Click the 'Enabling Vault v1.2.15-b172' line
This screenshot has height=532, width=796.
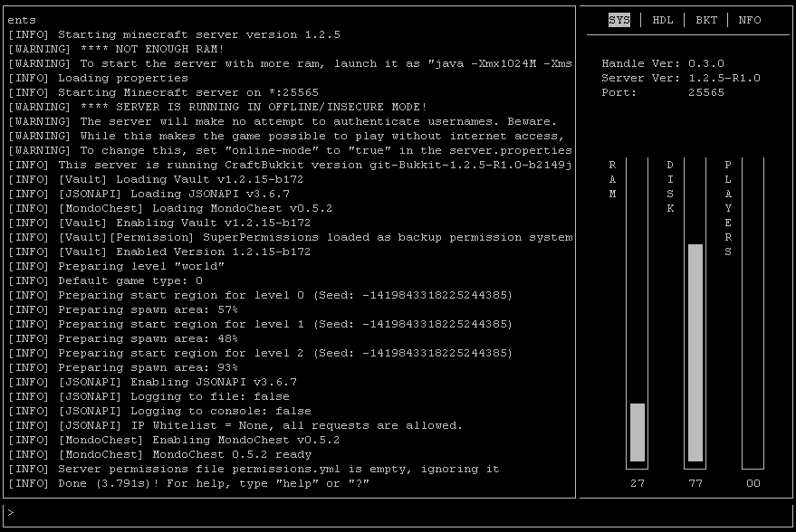click(x=158, y=223)
